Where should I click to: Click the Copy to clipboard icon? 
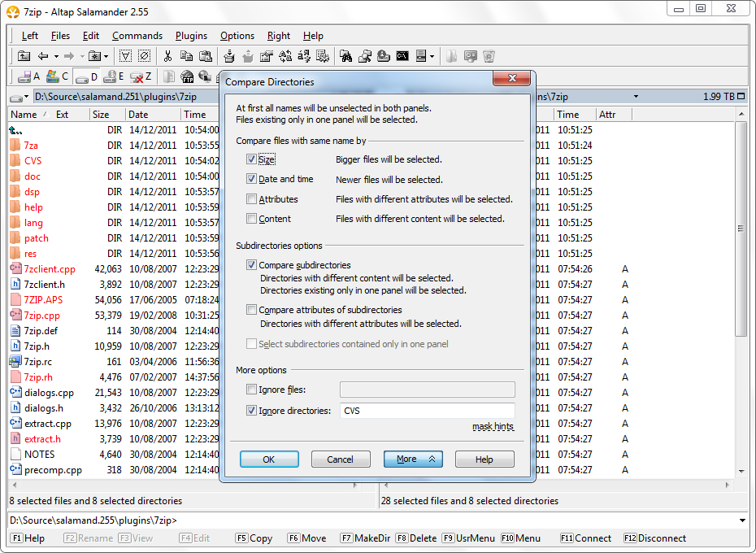point(187,56)
